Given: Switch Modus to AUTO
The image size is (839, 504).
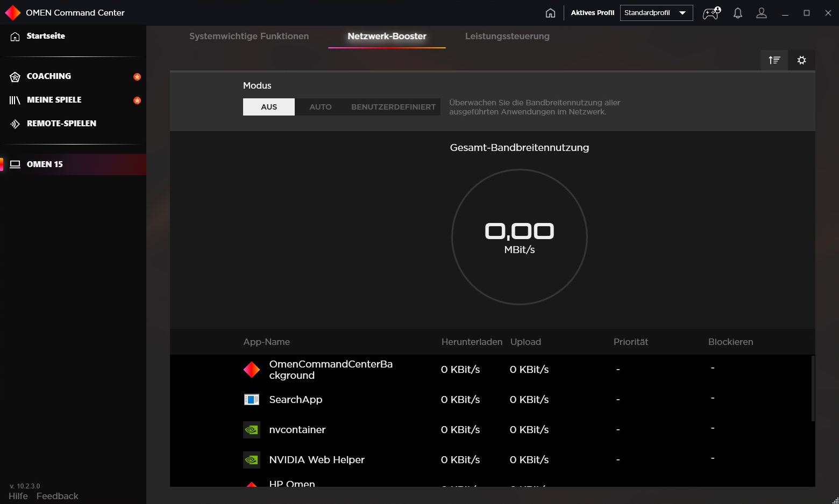Looking at the screenshot, I should [321, 107].
